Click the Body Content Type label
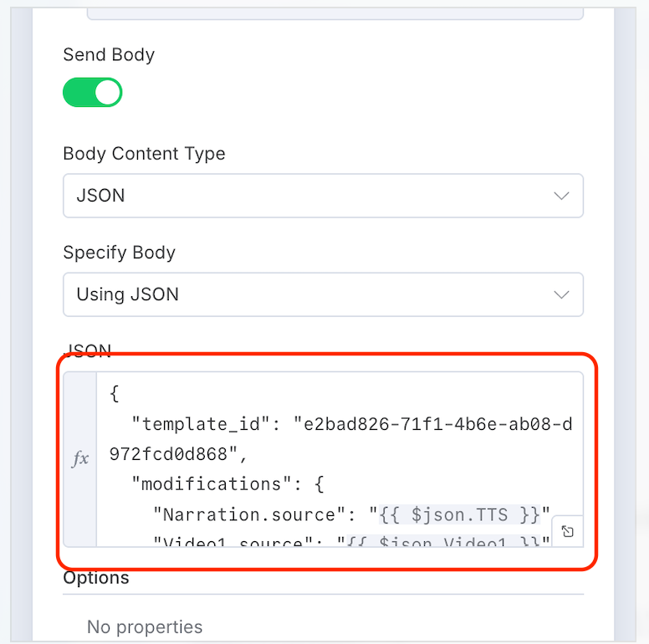Viewport: 649px width, 644px height. (144, 154)
